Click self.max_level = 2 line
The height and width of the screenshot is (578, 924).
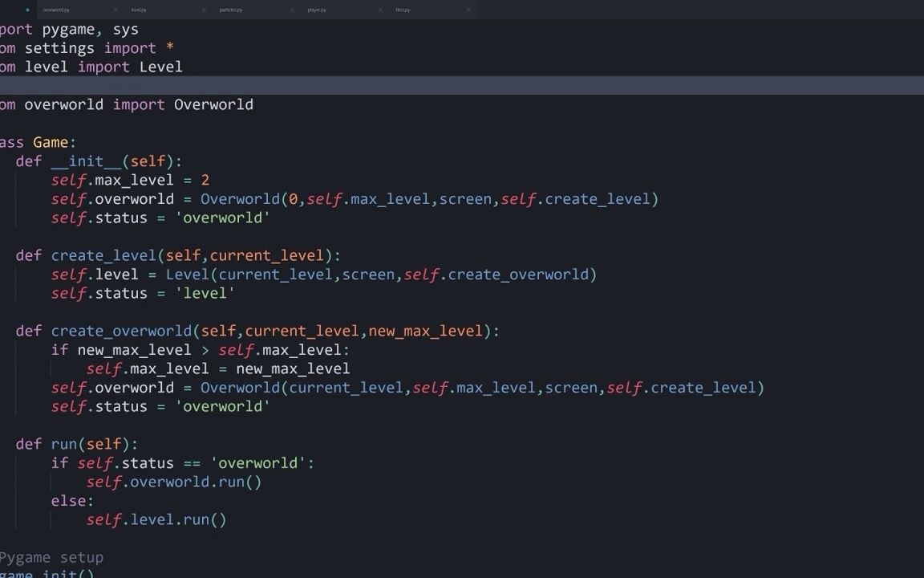[128, 179]
